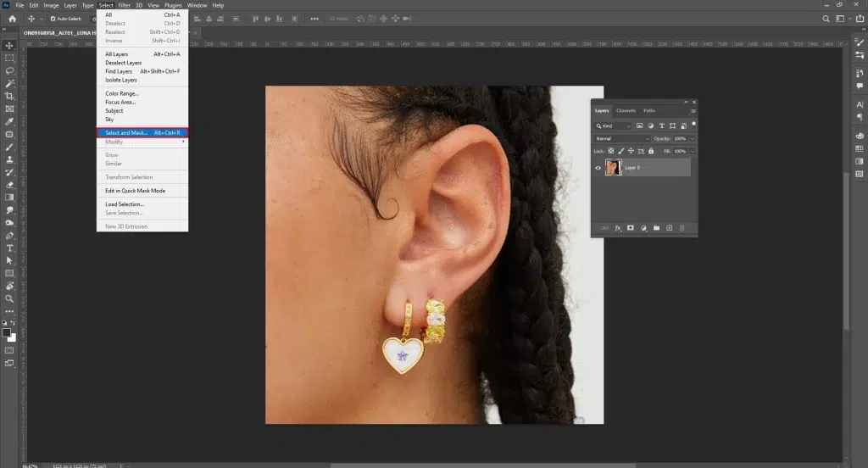Choose Select and Mask menu item

tap(142, 133)
